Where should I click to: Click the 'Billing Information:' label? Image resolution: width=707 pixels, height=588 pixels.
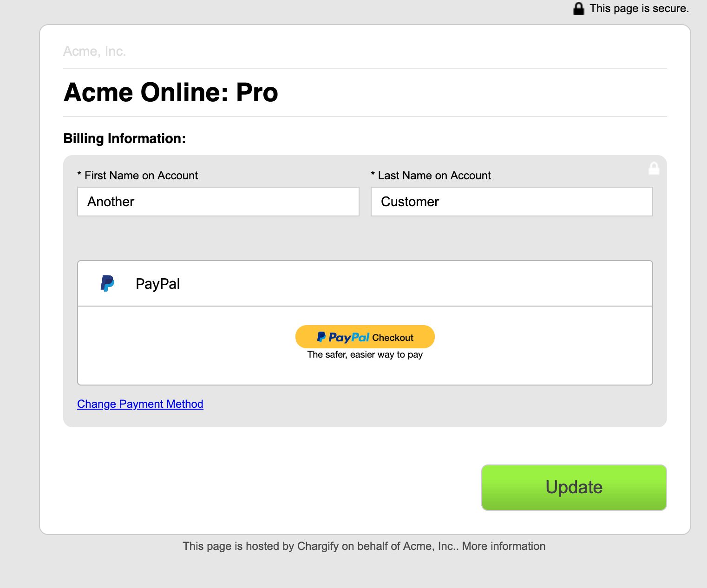pos(124,138)
